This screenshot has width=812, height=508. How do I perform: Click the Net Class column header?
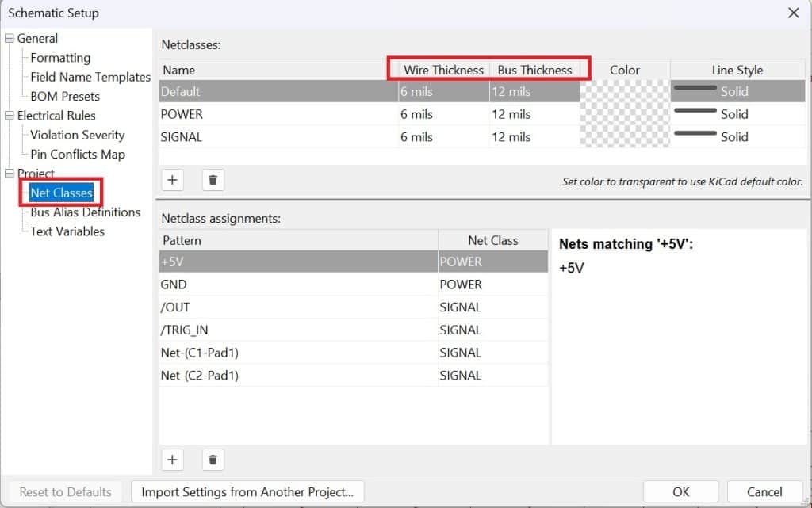tap(493, 240)
